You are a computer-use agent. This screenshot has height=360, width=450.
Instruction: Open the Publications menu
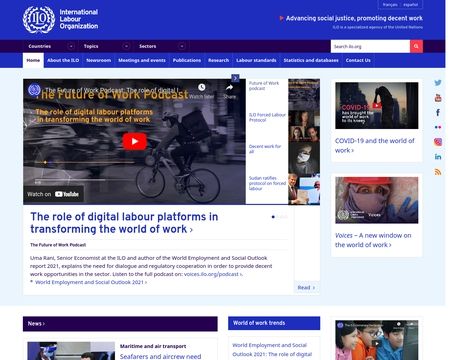[187, 60]
